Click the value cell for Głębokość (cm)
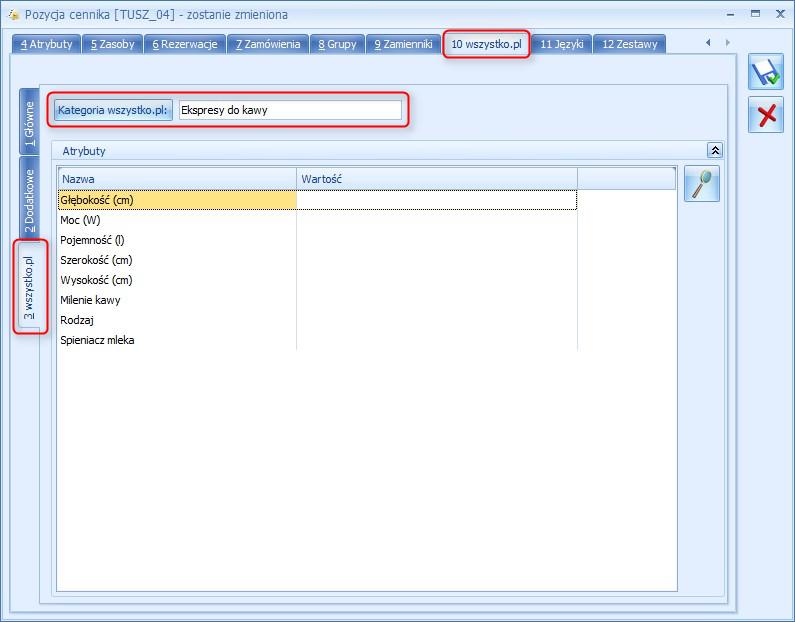 (437, 200)
